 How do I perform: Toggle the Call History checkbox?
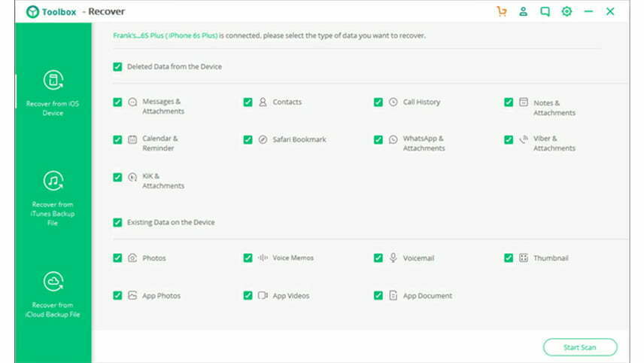(x=378, y=102)
